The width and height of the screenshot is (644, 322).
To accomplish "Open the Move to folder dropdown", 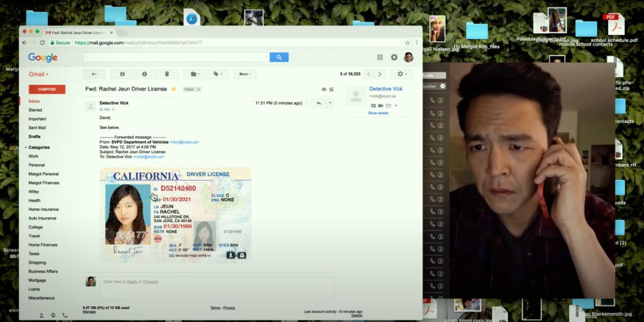I will click(195, 74).
